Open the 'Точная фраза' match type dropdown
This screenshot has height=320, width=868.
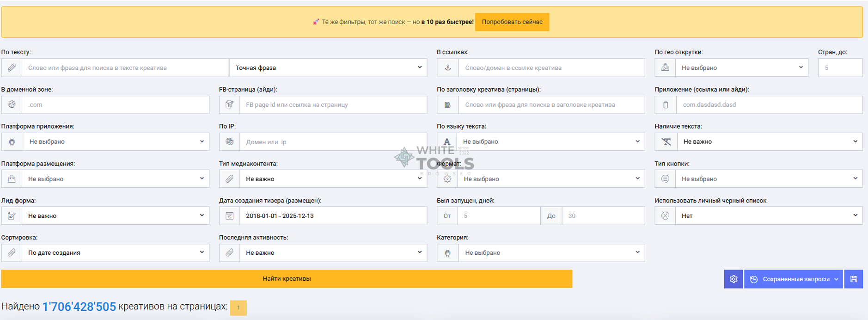[x=328, y=68]
